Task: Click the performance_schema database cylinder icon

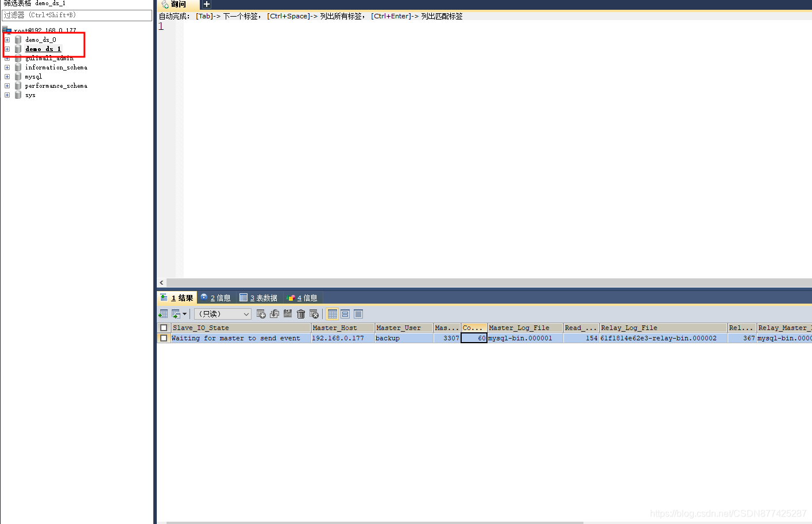Action: point(18,86)
